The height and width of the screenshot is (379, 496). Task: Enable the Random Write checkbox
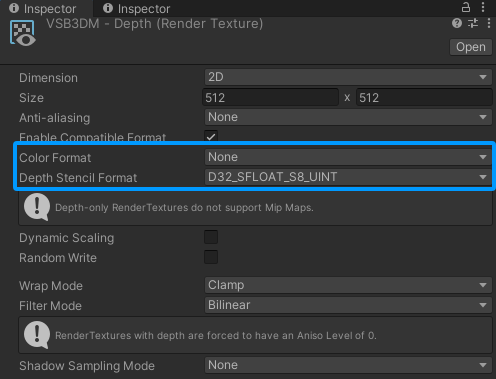(x=211, y=257)
